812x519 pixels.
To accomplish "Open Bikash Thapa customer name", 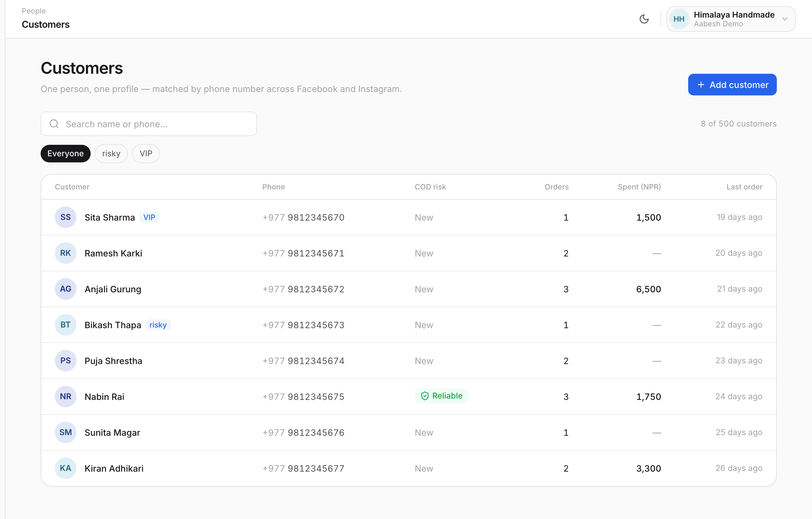I will coord(113,325).
